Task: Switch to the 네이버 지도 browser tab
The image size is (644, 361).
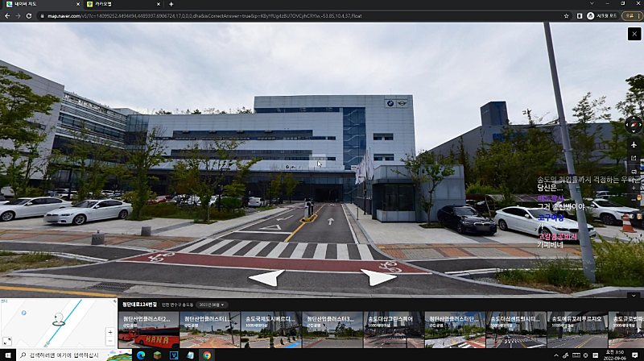Action: (x=41, y=4)
